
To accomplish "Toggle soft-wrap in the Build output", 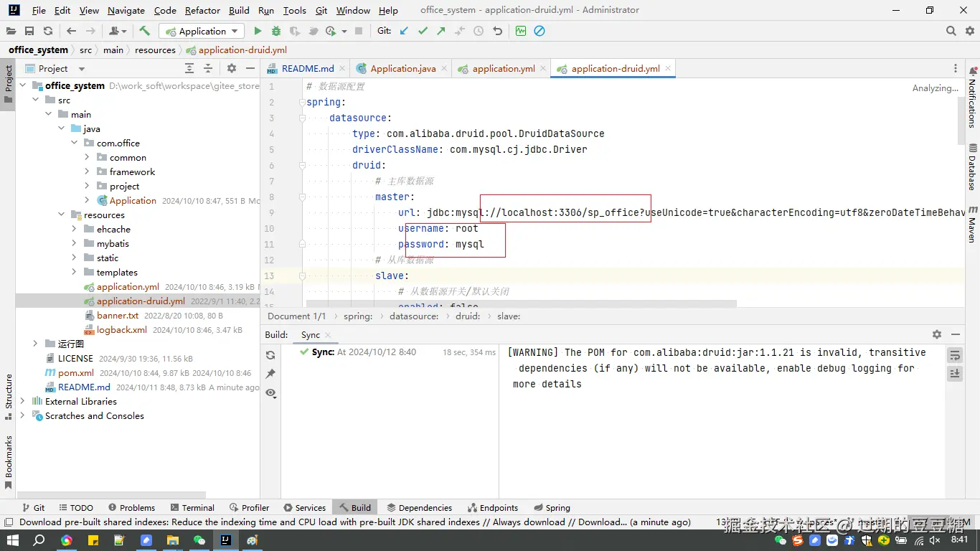I will click(954, 356).
